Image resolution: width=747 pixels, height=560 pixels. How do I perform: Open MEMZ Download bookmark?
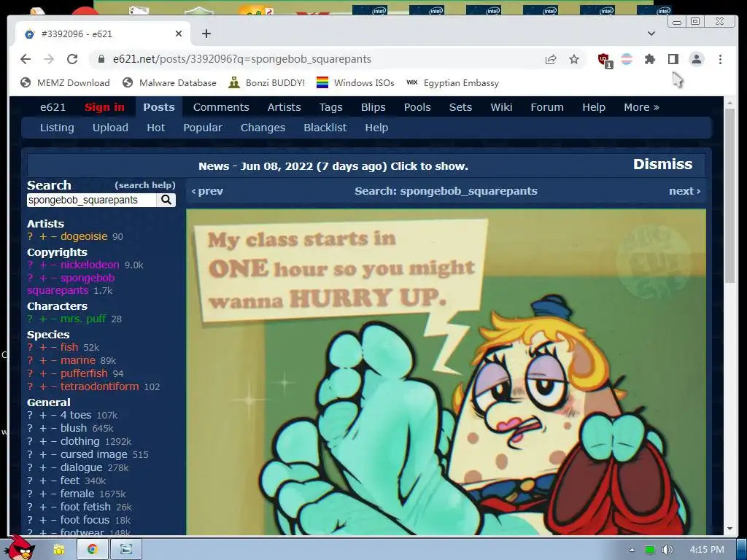[65, 83]
